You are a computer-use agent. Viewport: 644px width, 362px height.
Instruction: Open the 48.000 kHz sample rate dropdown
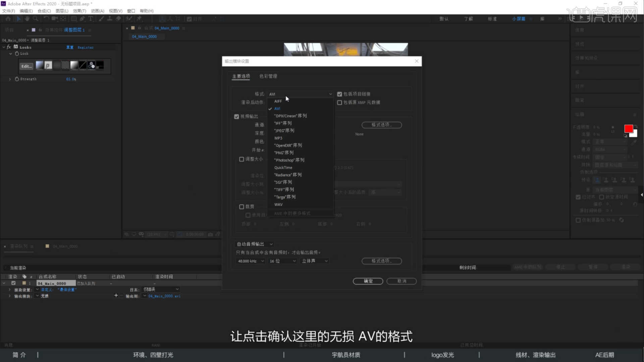[x=251, y=261]
